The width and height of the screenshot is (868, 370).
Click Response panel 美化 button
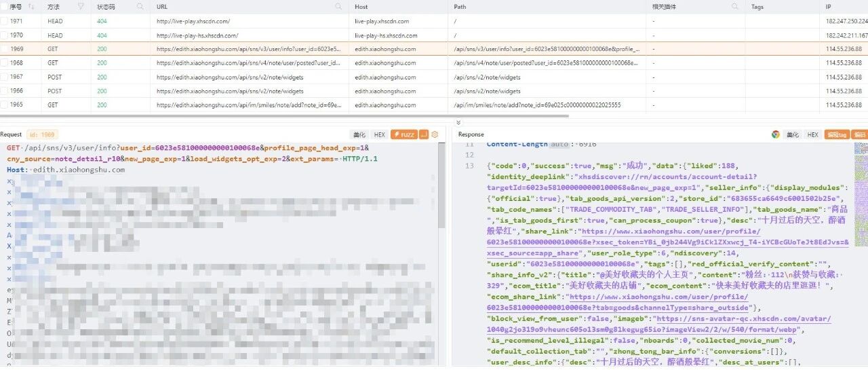(792, 134)
